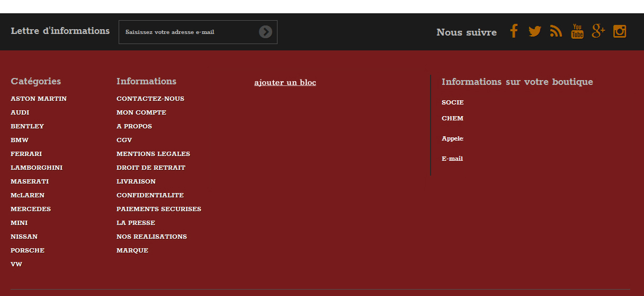Open the FERRARI category
The width and height of the screenshot is (644, 296).
(x=26, y=154)
